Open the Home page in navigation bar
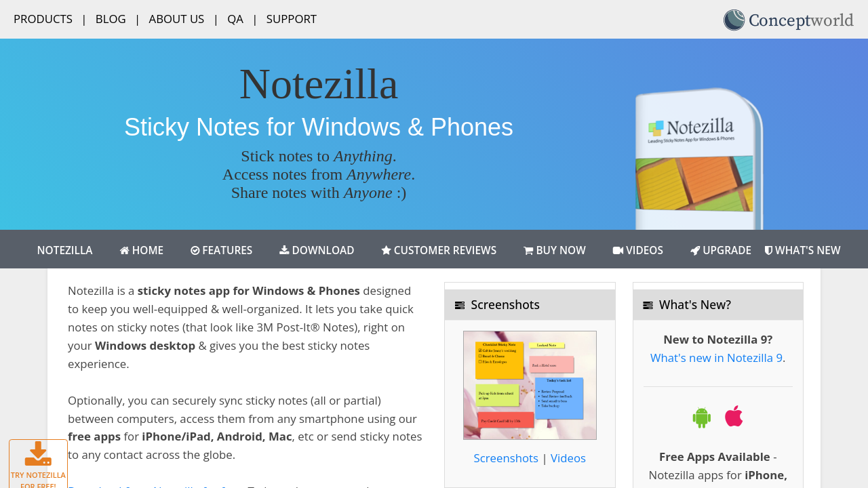 (x=142, y=250)
